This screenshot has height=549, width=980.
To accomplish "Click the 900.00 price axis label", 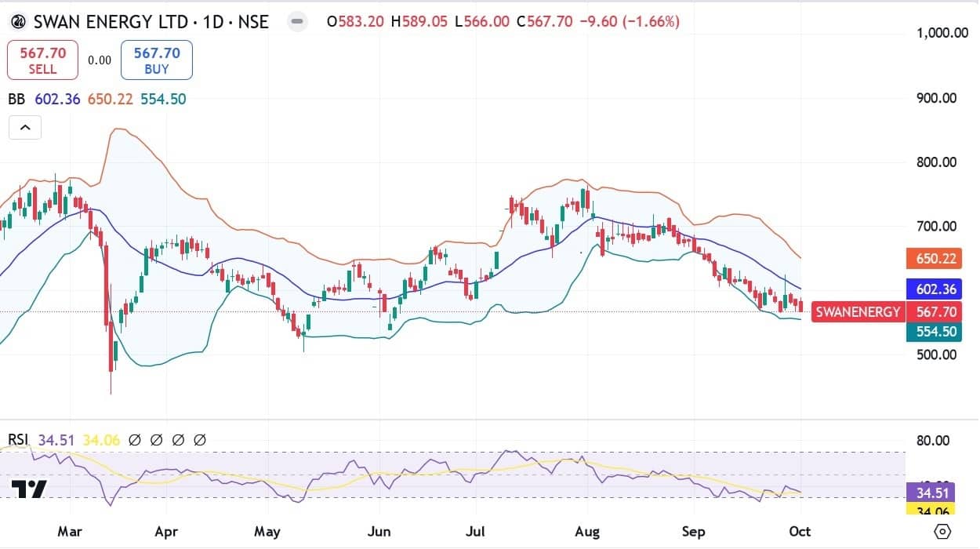I will [937, 98].
